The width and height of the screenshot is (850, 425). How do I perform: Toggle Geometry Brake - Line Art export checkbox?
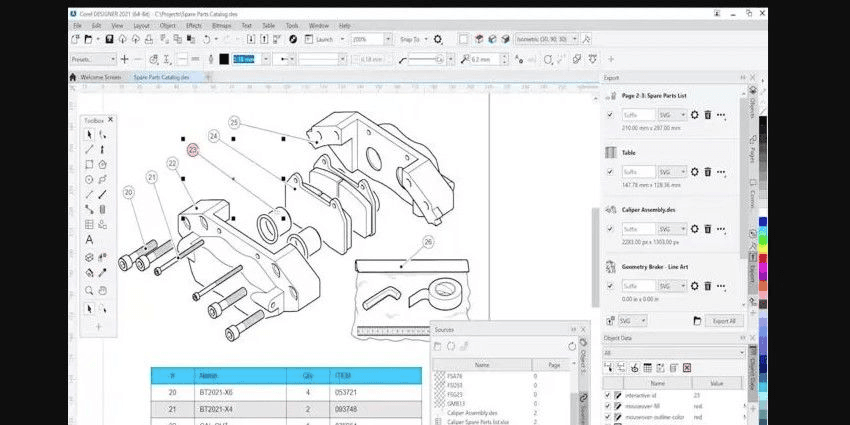pyautogui.click(x=610, y=286)
